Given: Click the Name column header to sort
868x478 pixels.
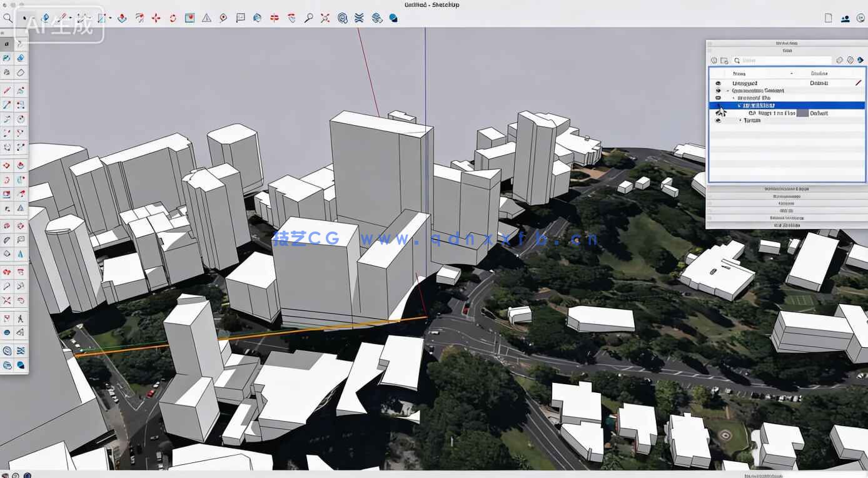Looking at the screenshot, I should (x=739, y=74).
